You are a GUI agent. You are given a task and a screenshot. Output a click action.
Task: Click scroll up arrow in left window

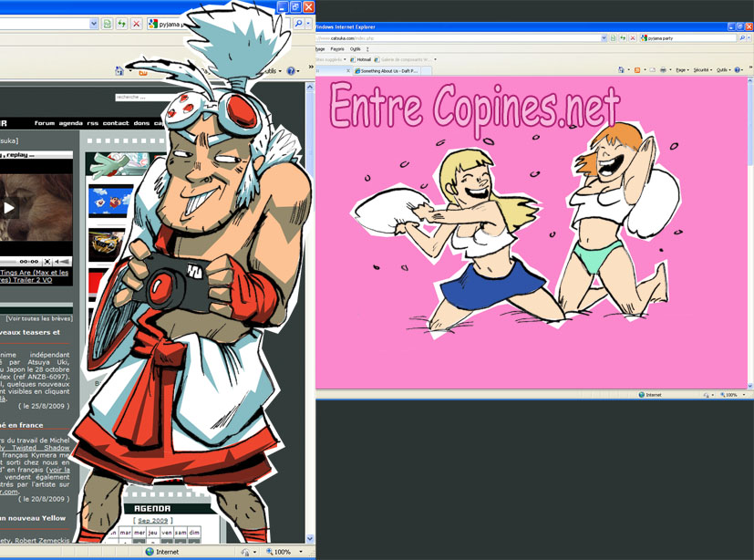pos(310,88)
